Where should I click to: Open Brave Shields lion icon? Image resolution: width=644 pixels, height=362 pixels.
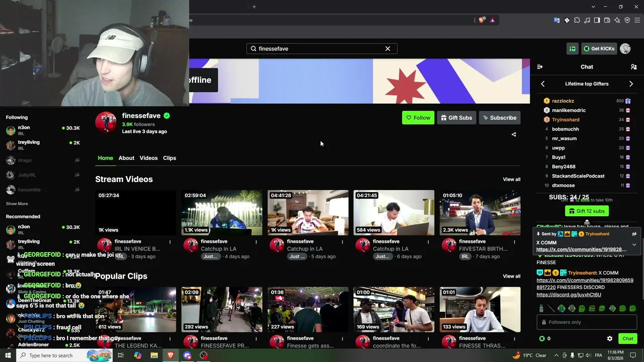click(482, 20)
